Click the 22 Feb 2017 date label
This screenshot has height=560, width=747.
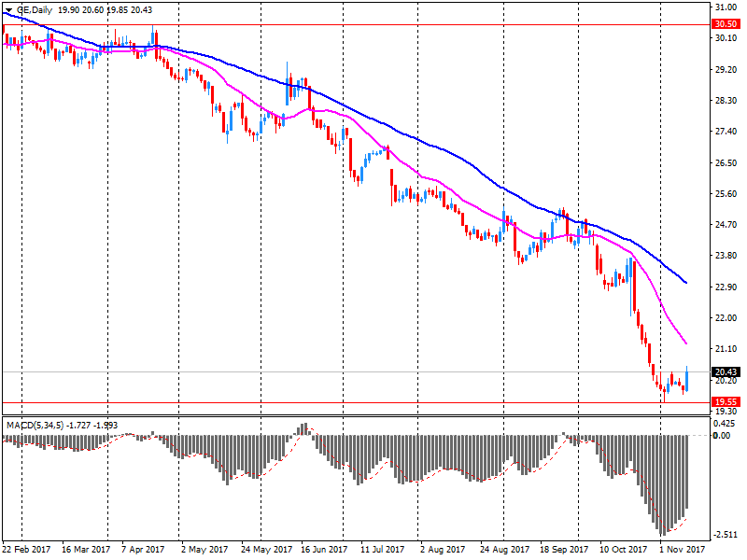point(27,550)
